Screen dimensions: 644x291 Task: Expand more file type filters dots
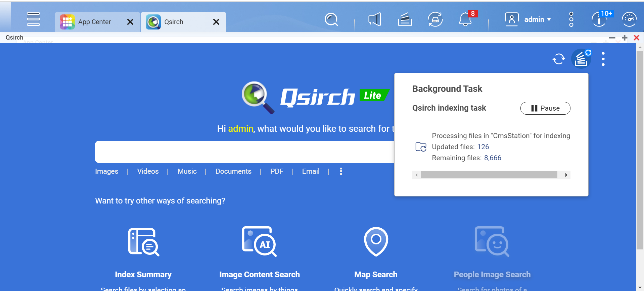tap(341, 171)
